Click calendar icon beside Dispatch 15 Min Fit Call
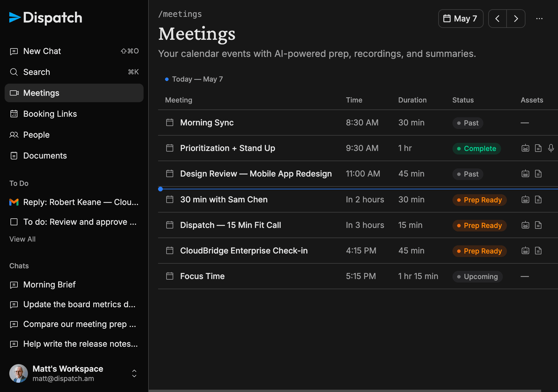558x392 pixels. pyautogui.click(x=170, y=225)
